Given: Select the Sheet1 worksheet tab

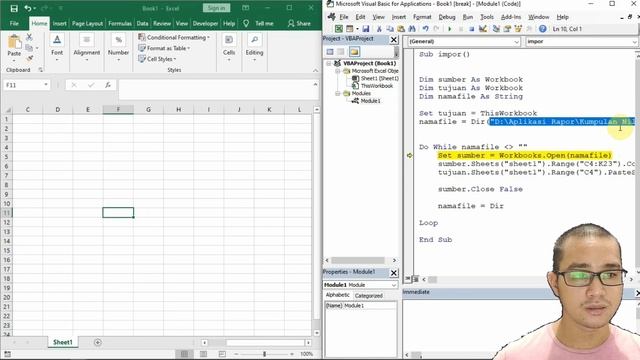Looking at the screenshot, I should (62, 342).
